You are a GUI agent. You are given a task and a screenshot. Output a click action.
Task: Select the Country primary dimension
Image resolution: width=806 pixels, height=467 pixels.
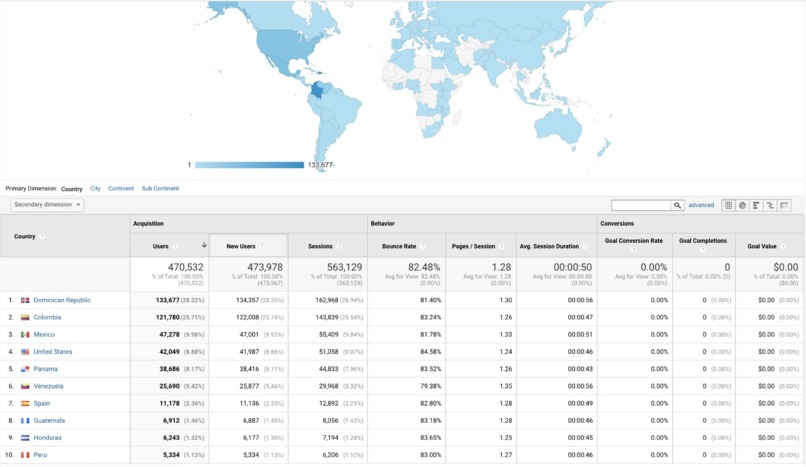click(71, 189)
